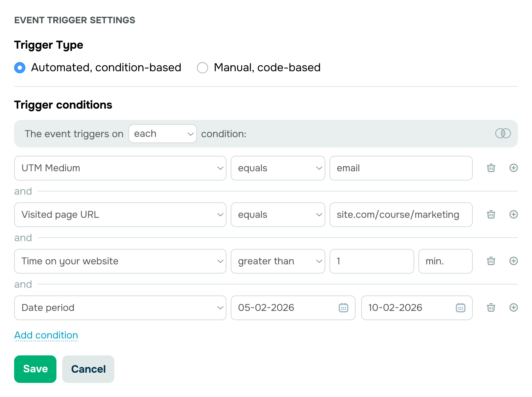Select Manual, code-based trigger type
The height and width of the screenshot is (397, 532).
click(202, 67)
